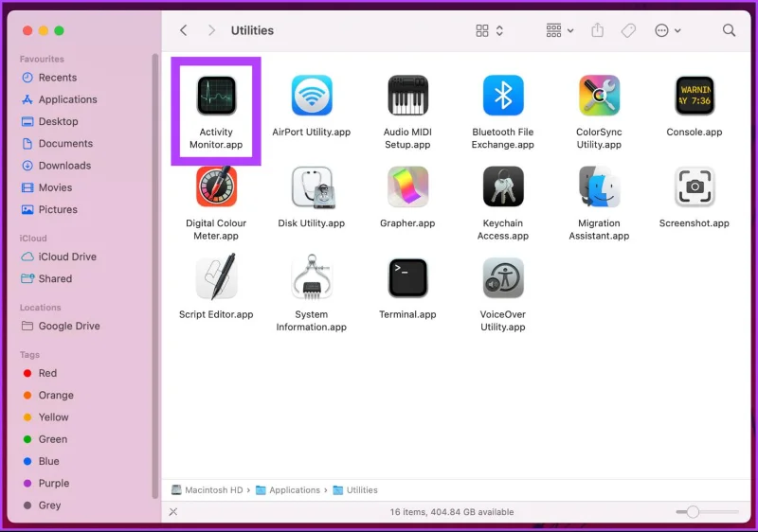Change view via icon grid switcher
The height and width of the screenshot is (532, 758).
pyautogui.click(x=489, y=30)
